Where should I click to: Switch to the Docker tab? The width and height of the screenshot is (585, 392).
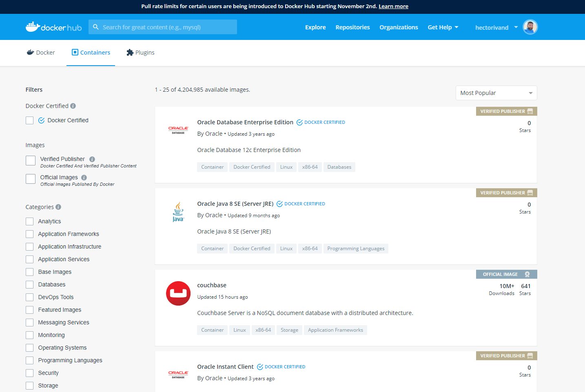coord(41,53)
